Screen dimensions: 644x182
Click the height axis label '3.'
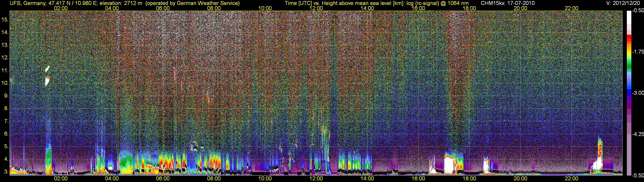(x=6, y=172)
